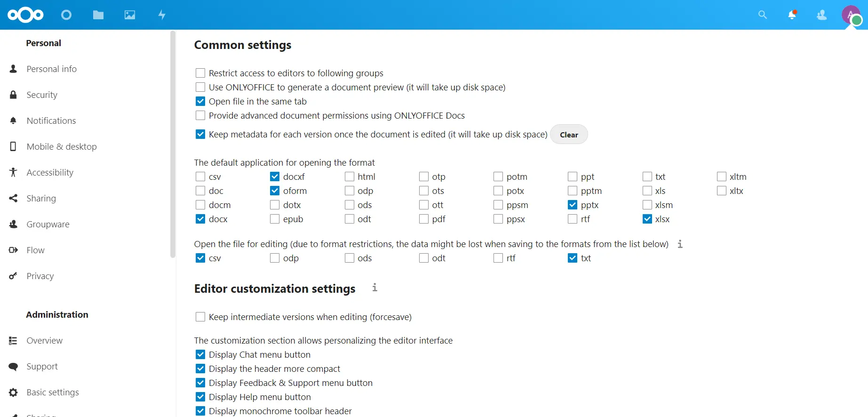Click the Basic settings gear icon
Screen dimensions: 868x417
13,392
